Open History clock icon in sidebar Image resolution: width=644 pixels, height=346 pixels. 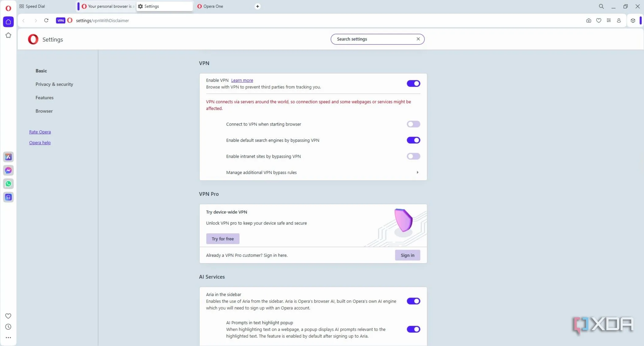tap(8, 327)
